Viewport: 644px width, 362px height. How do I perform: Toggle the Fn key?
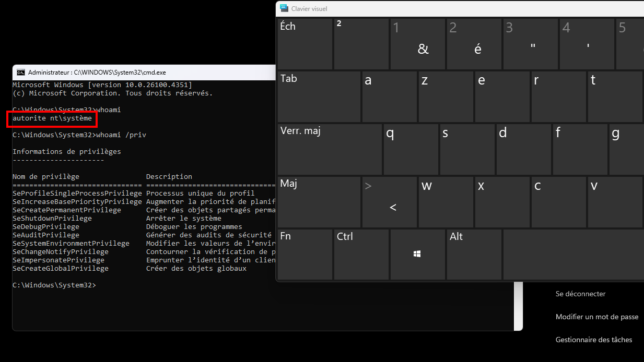pos(305,254)
